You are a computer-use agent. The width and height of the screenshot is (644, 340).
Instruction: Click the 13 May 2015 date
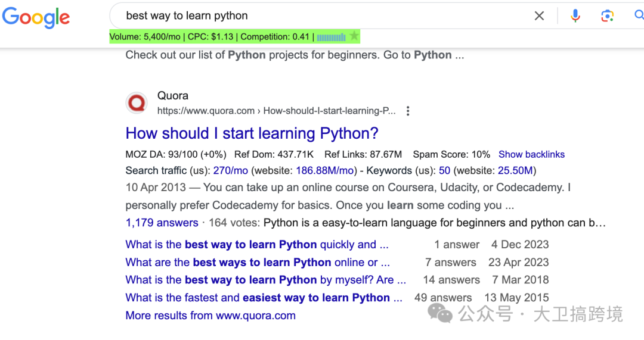tap(516, 297)
